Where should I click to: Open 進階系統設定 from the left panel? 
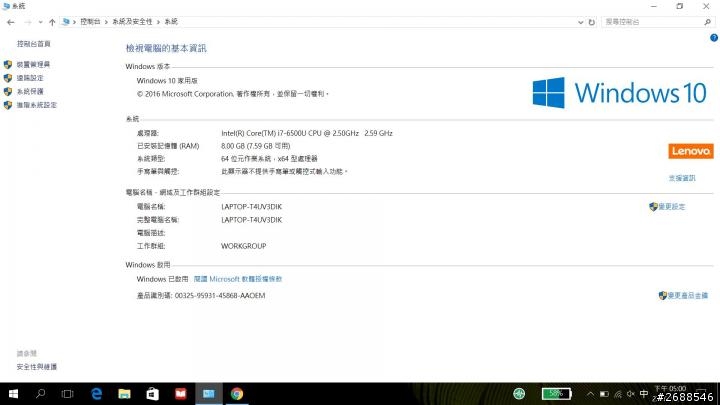coord(37,105)
